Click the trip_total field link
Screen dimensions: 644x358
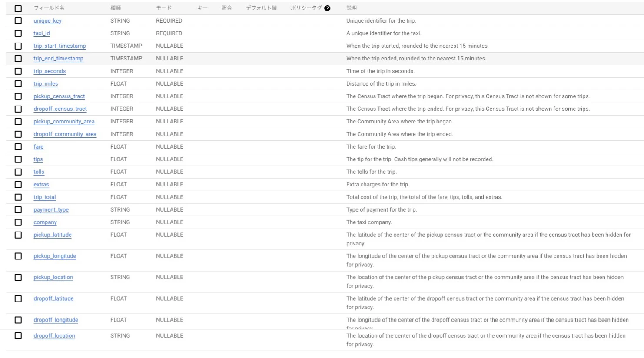coord(45,197)
